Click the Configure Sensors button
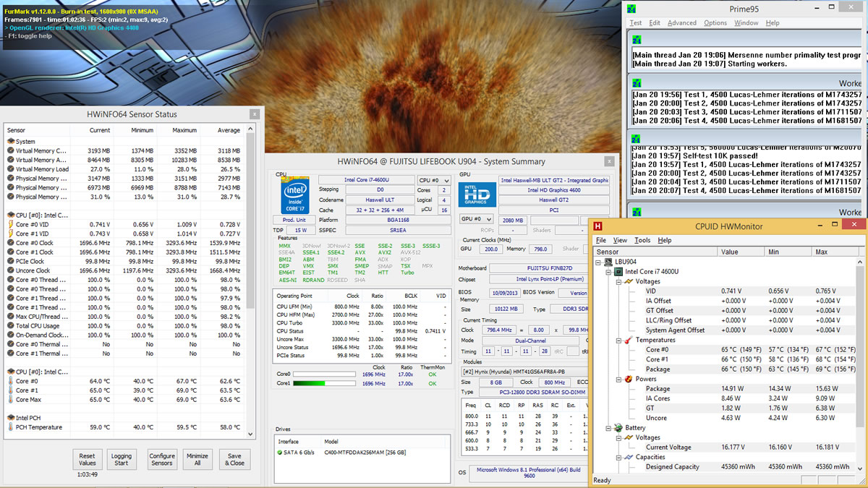 pos(162,460)
